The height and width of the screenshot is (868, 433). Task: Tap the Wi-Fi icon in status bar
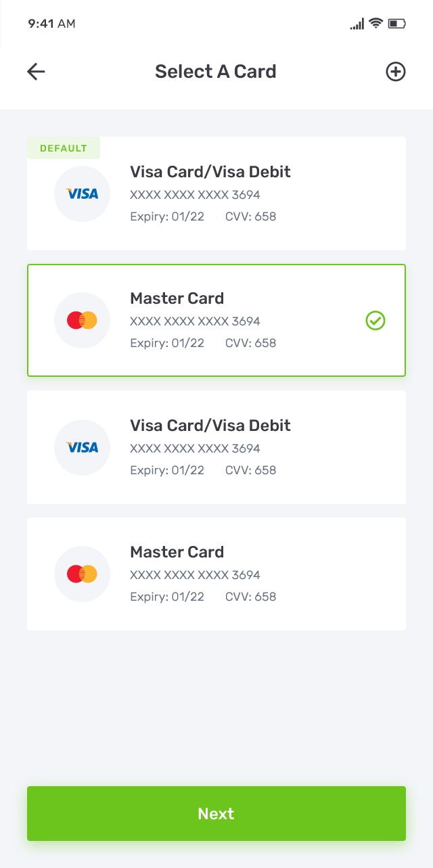point(376,22)
